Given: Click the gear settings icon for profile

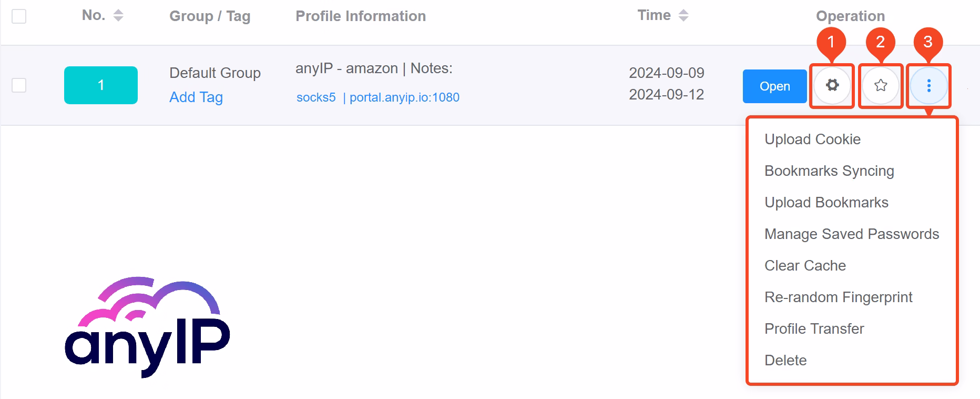Looking at the screenshot, I should 832,85.
